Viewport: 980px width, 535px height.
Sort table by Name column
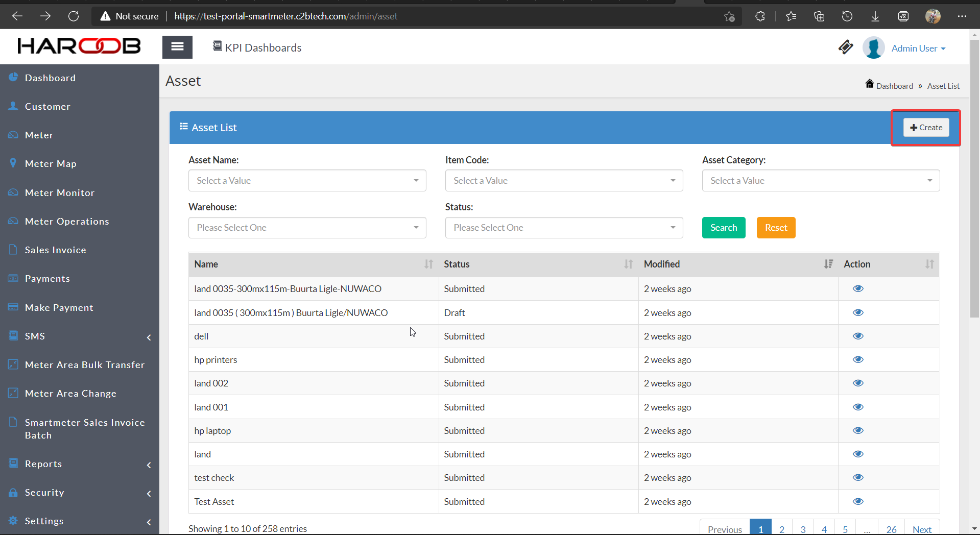coord(314,264)
